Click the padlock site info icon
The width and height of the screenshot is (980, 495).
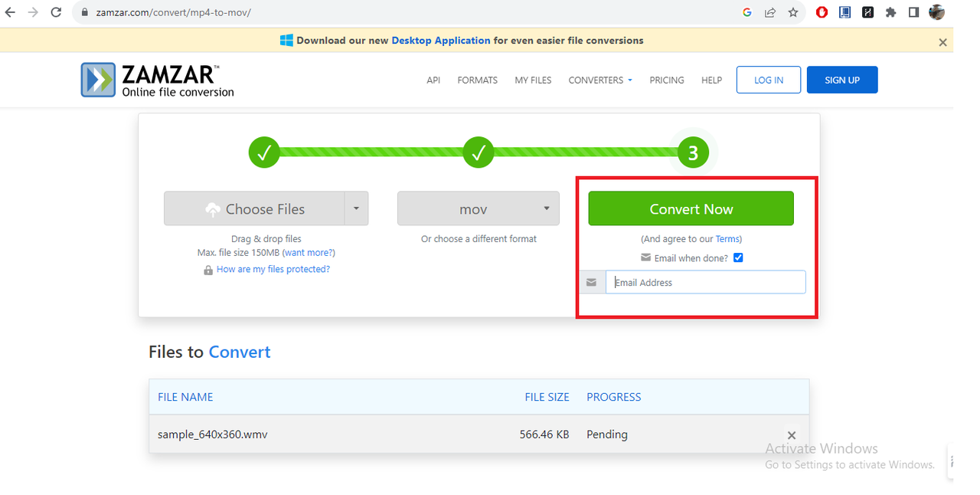click(85, 13)
